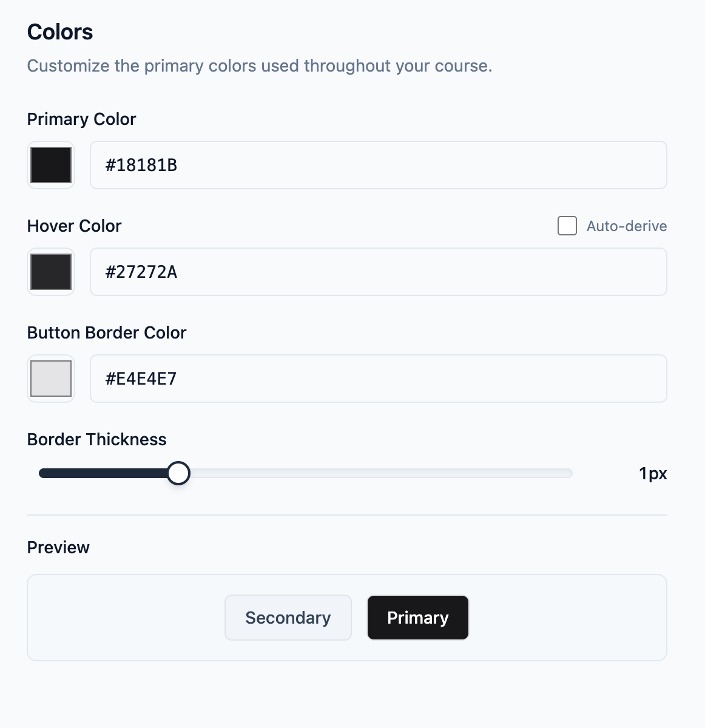
Task: Click the Primary Color label
Action: point(81,119)
